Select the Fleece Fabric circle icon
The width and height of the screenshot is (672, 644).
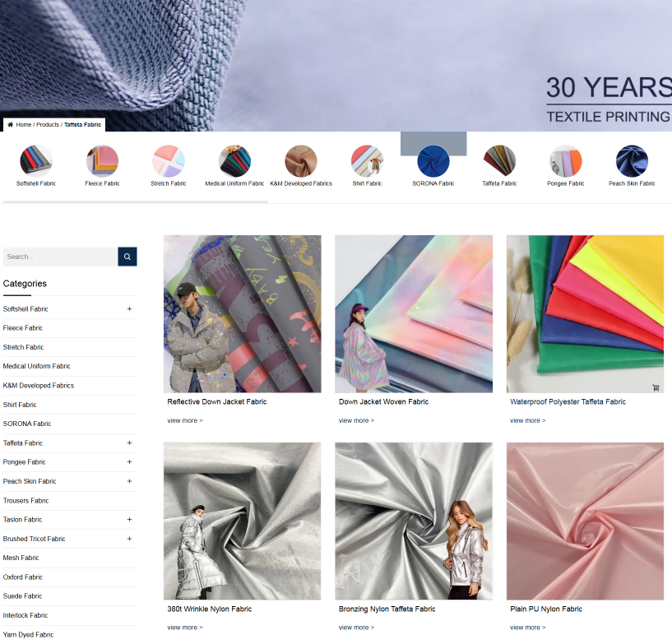[102, 161]
